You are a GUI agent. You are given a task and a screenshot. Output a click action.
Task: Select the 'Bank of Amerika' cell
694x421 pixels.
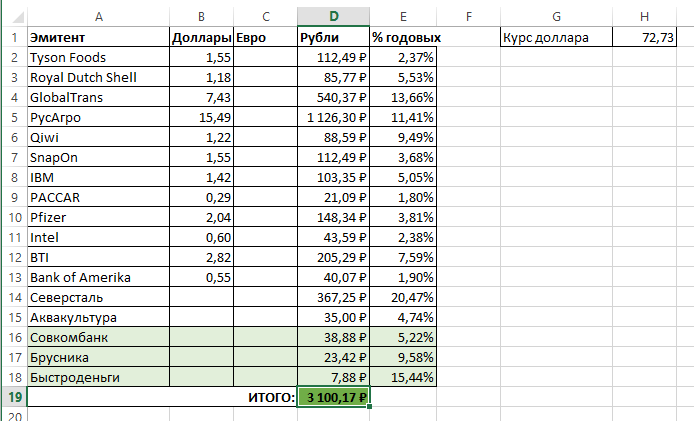tap(98, 277)
